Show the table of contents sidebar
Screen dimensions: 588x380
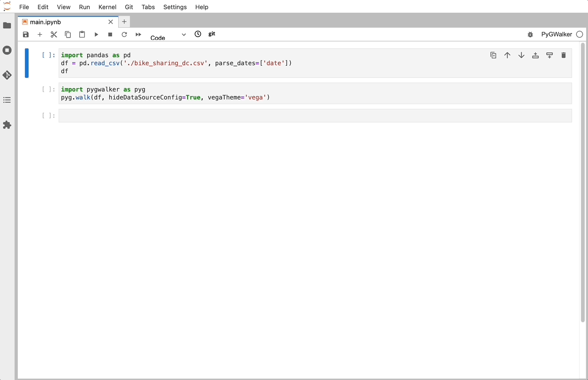(x=7, y=100)
